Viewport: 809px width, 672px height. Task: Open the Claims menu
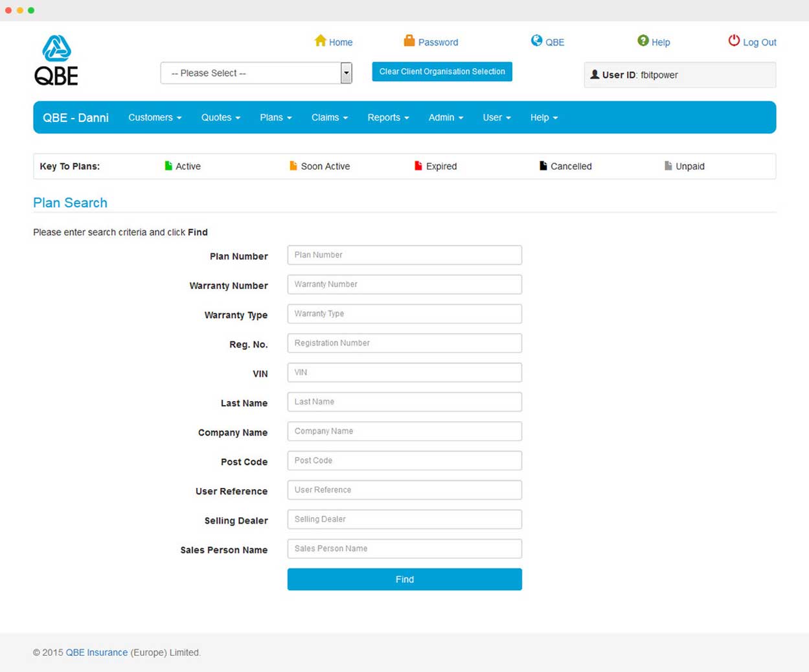(x=329, y=117)
